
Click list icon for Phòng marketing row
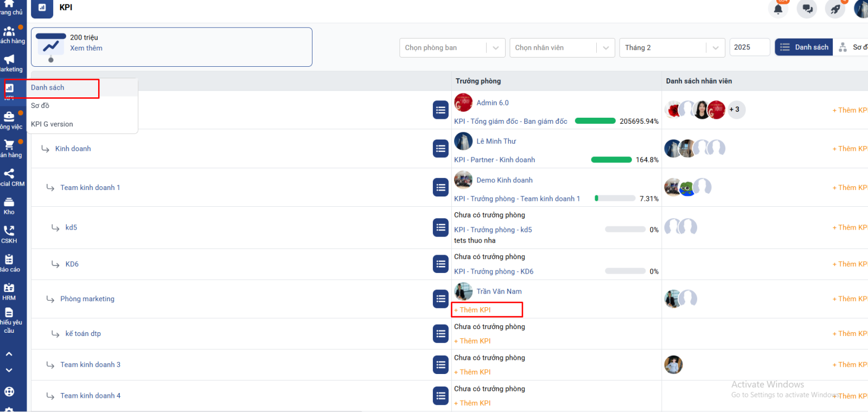coord(441,299)
